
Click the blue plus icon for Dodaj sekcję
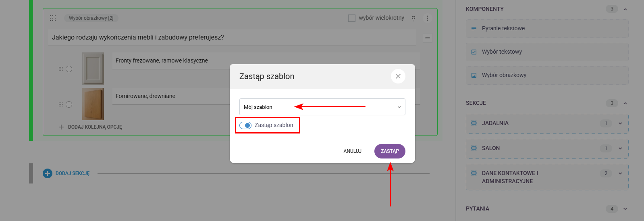pyautogui.click(x=48, y=173)
